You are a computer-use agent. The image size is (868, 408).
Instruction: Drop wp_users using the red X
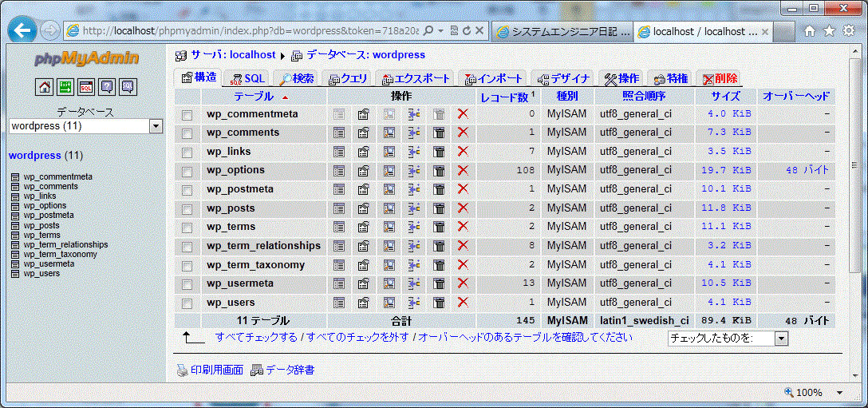(x=463, y=303)
